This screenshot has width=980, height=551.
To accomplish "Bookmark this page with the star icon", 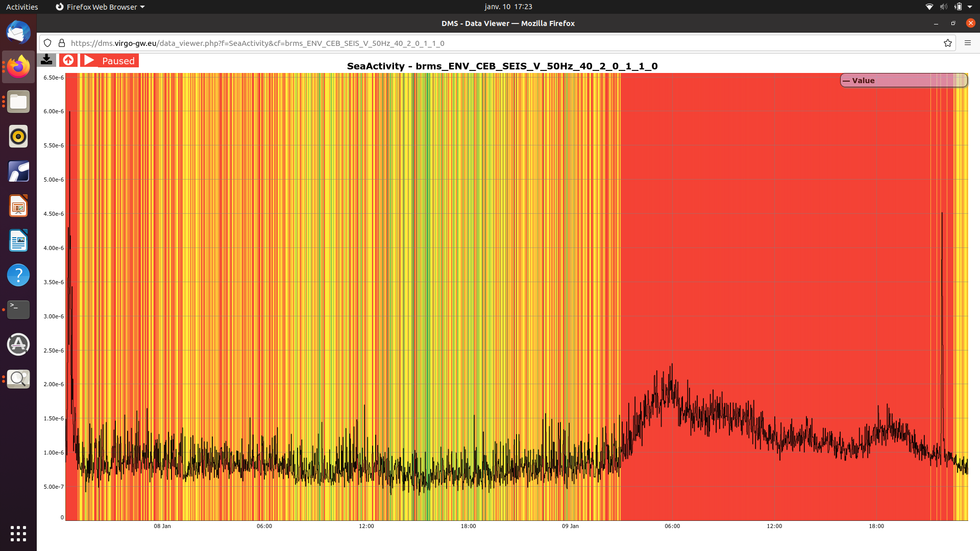I will click(x=948, y=43).
